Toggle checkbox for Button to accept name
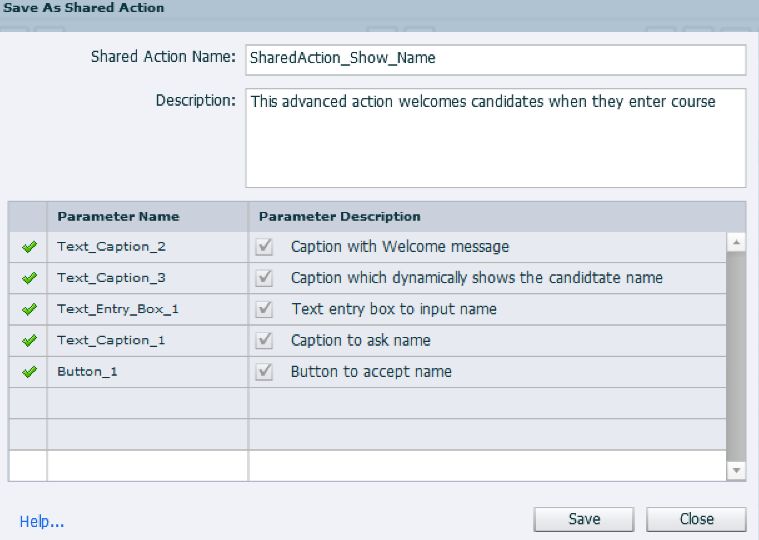The width and height of the screenshot is (759, 540). pyautogui.click(x=265, y=371)
